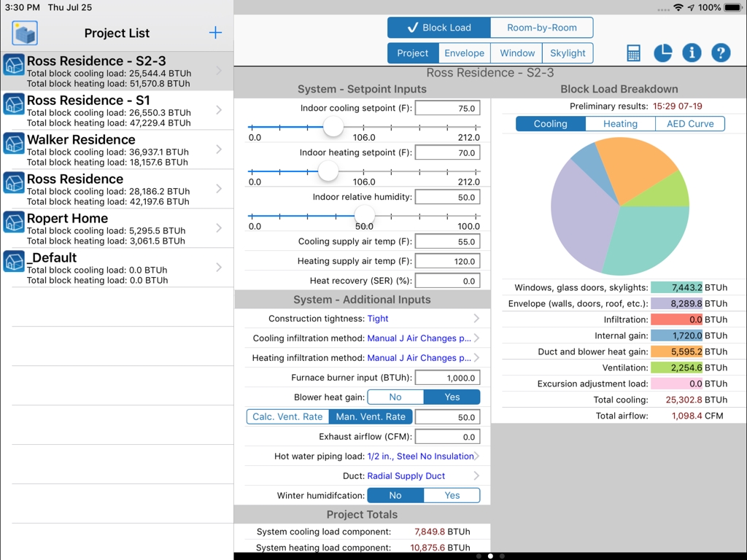Add a new project with the plus icon
The height and width of the screenshot is (560, 747).
tap(215, 33)
